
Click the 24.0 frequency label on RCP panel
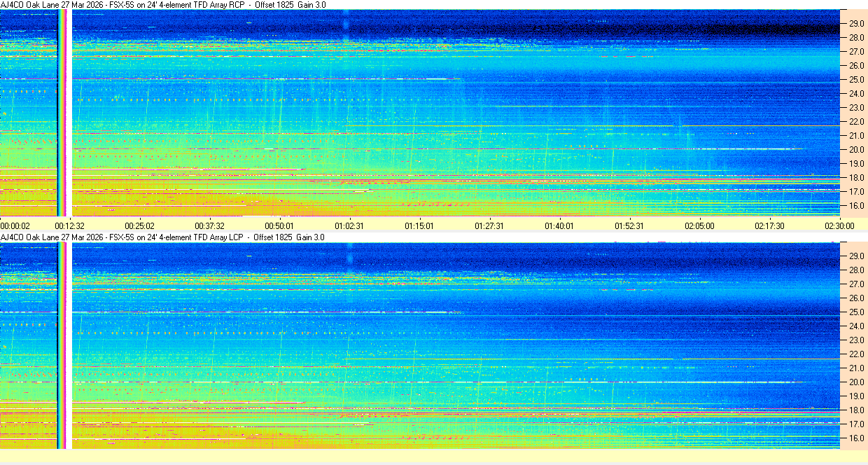point(857,94)
